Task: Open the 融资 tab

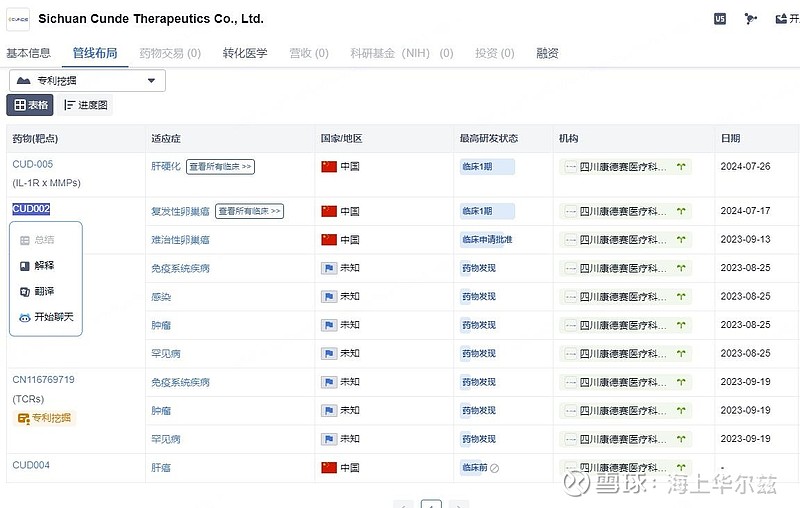Action: [x=547, y=53]
